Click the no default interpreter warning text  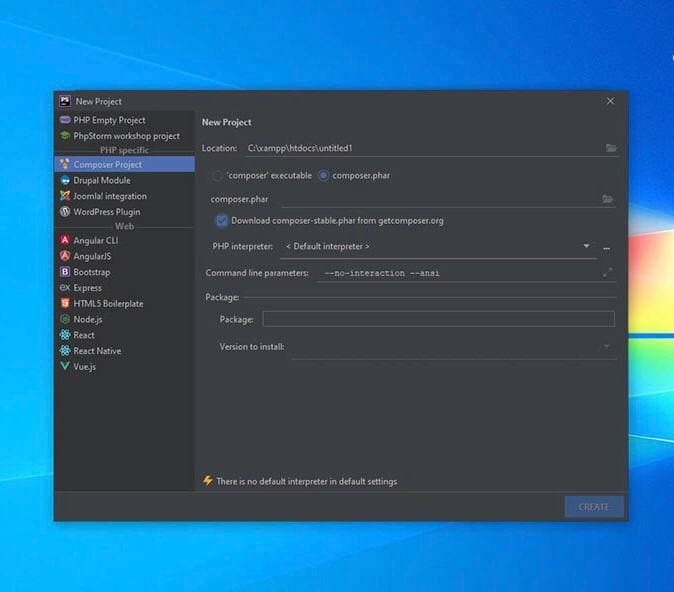(306, 482)
